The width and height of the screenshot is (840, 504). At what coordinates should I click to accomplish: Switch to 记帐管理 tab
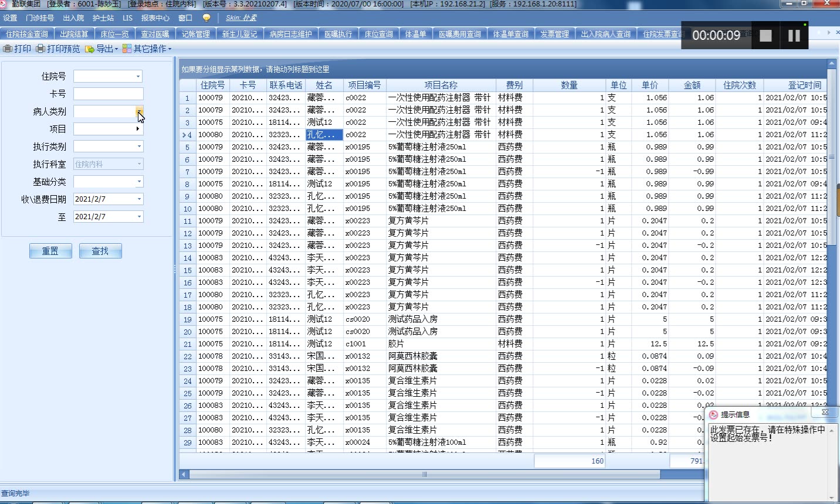(195, 34)
